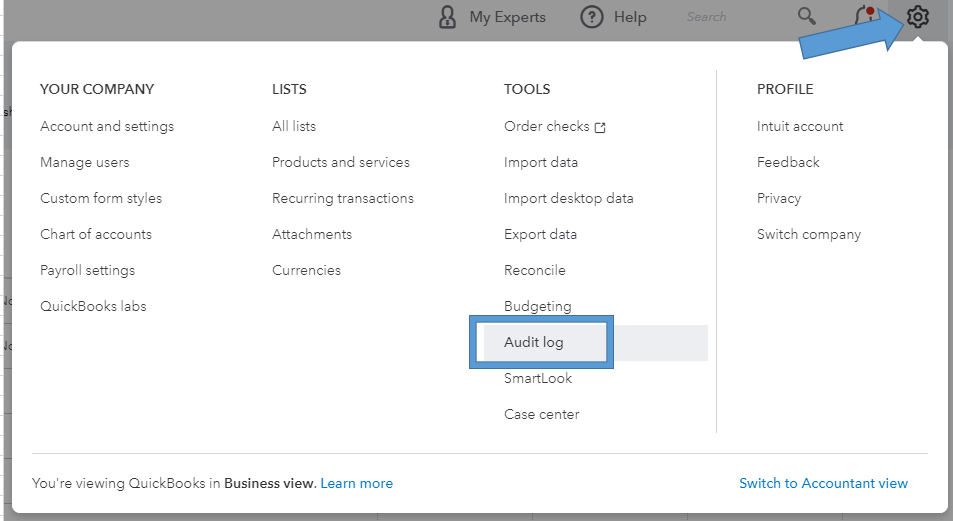The image size is (953, 521).
Task: Click the settings gear icon
Action: tap(918, 17)
